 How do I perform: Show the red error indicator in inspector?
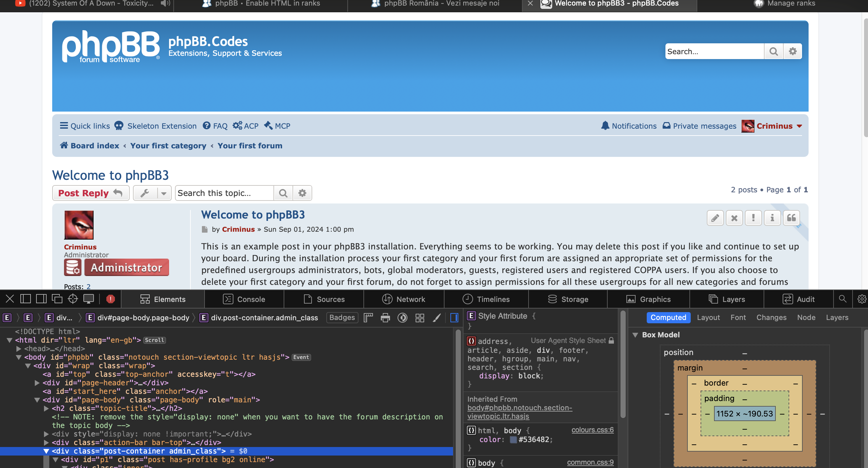coord(111,299)
